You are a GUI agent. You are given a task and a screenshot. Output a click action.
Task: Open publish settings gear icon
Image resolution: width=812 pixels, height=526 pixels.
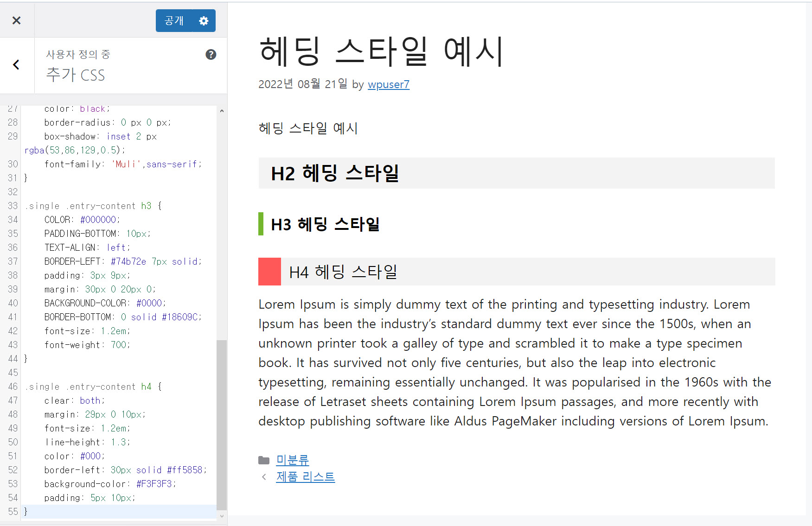(204, 21)
